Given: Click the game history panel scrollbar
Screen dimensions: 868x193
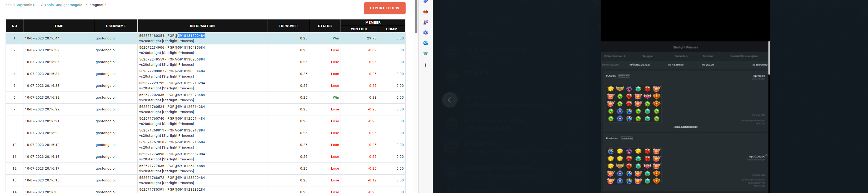Looking at the screenshot, I should 769,58.
